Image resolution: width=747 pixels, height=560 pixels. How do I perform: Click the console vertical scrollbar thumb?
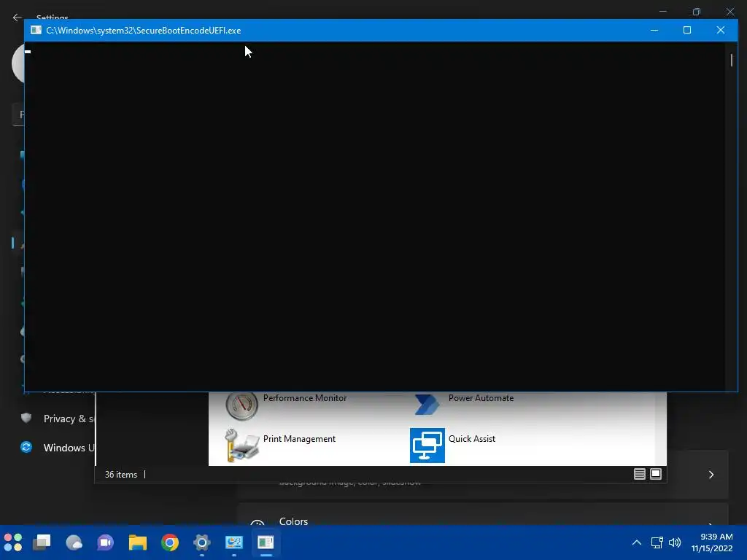coord(731,60)
